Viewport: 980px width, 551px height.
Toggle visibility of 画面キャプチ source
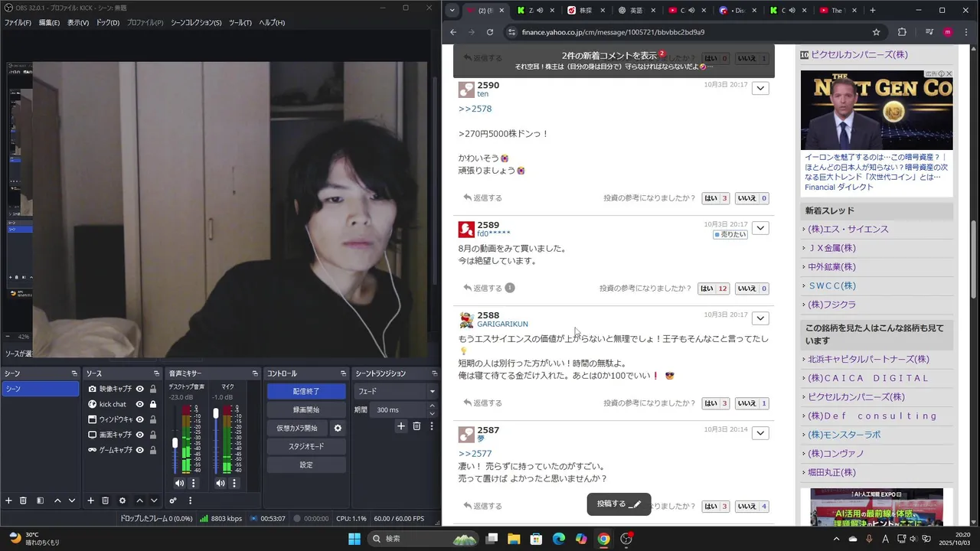tap(140, 435)
